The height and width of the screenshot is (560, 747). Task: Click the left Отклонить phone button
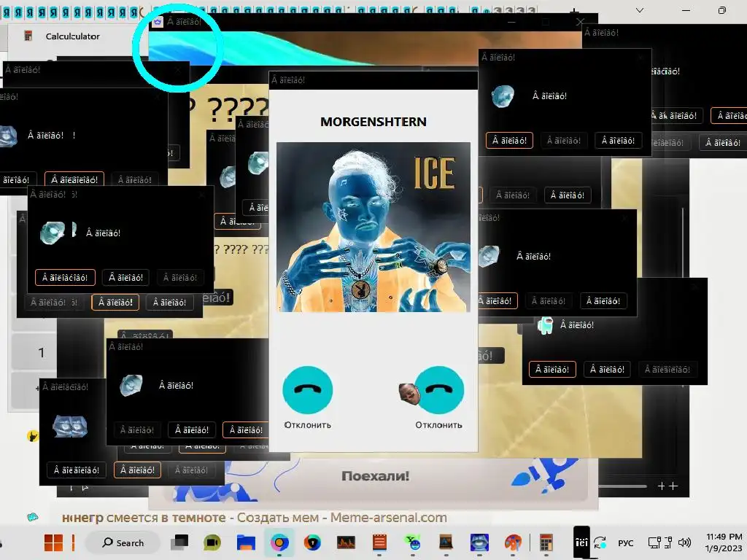click(307, 390)
